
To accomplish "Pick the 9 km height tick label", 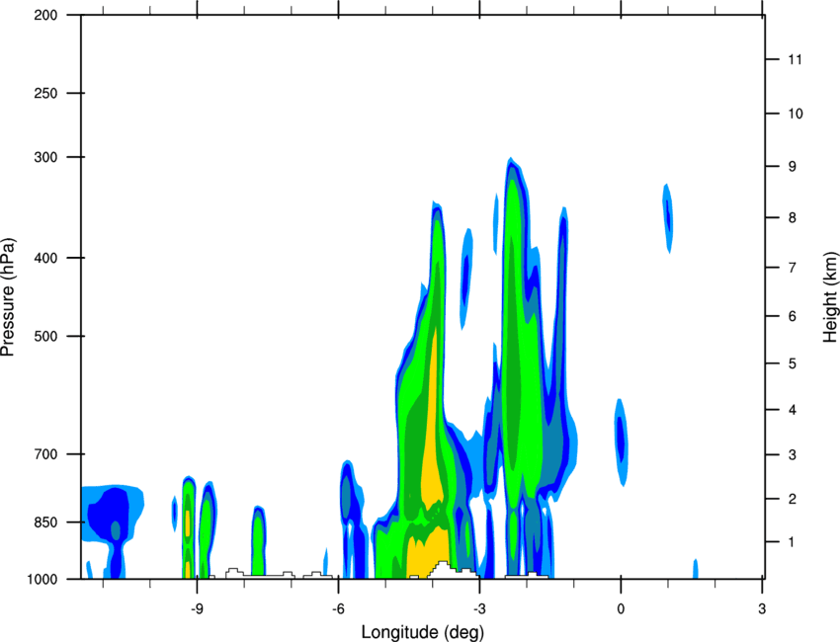I will click(792, 167).
